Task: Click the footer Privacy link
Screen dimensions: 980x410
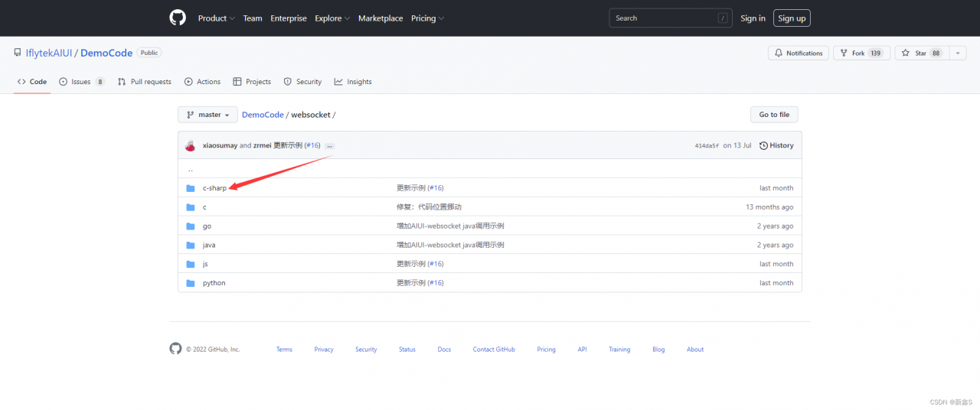Action: (x=324, y=350)
